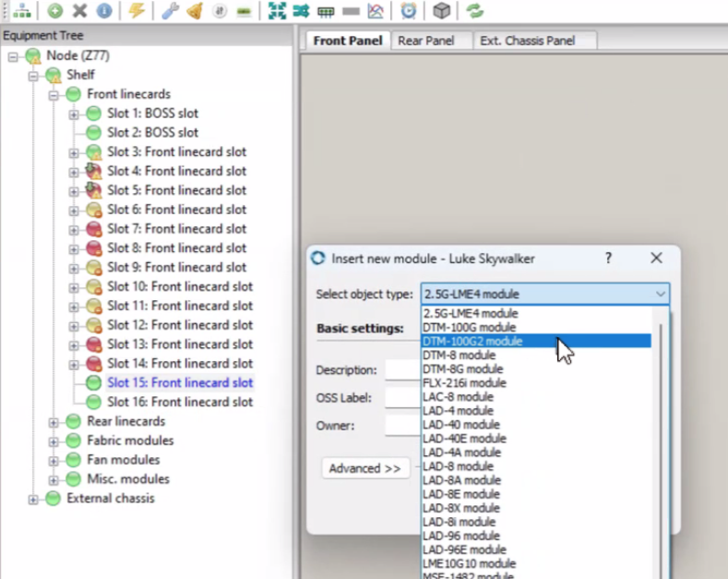728x579 pixels.
Task: Select Fan modules tree item
Action: pos(123,460)
